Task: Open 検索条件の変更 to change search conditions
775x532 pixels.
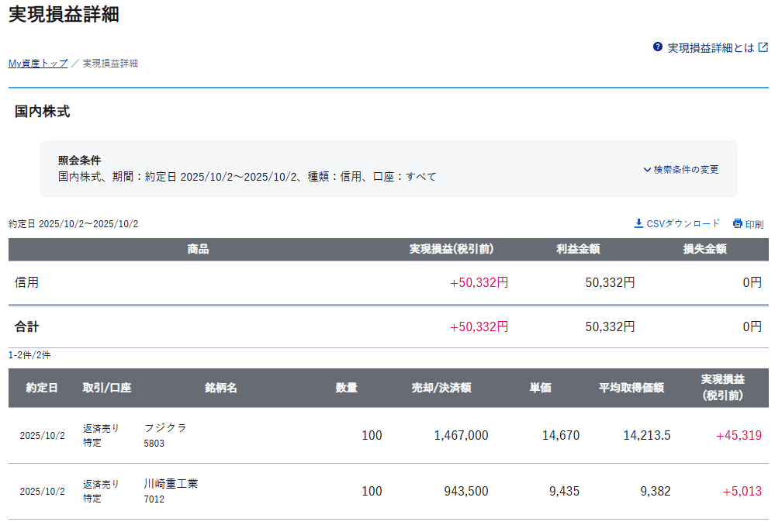Action: [x=686, y=169]
